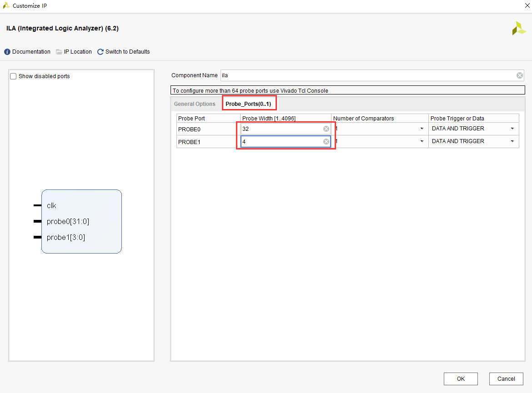Click the Probe Port column header

[191, 118]
